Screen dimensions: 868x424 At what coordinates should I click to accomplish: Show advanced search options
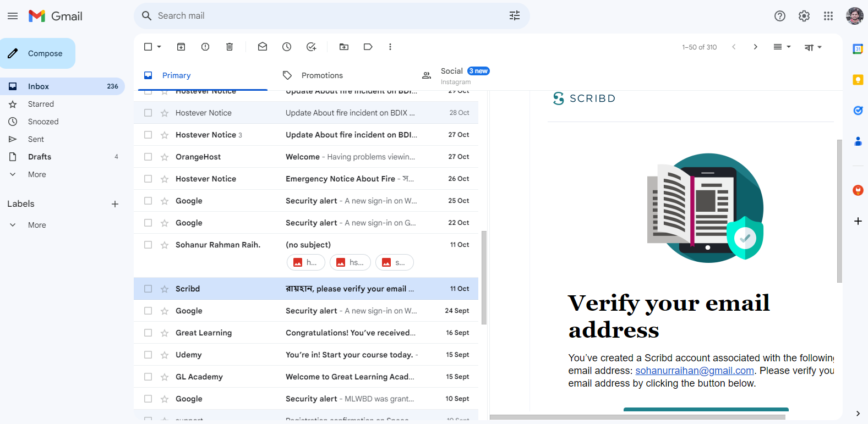[515, 16]
